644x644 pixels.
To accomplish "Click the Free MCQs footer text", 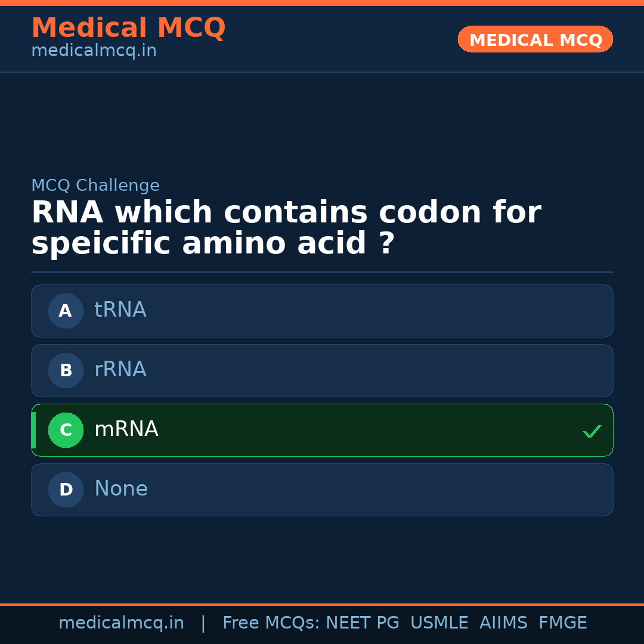I will click(x=271, y=623).
